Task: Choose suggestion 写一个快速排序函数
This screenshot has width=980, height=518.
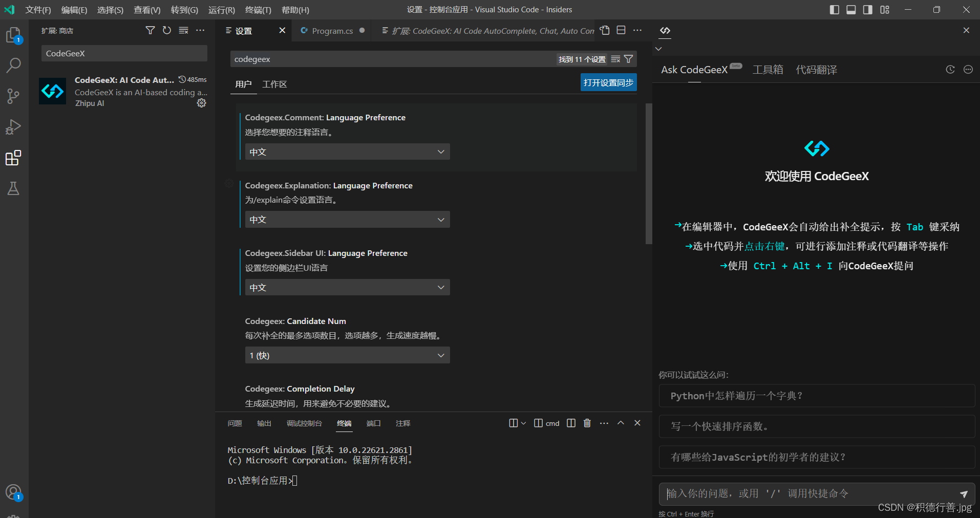Action: tap(817, 426)
